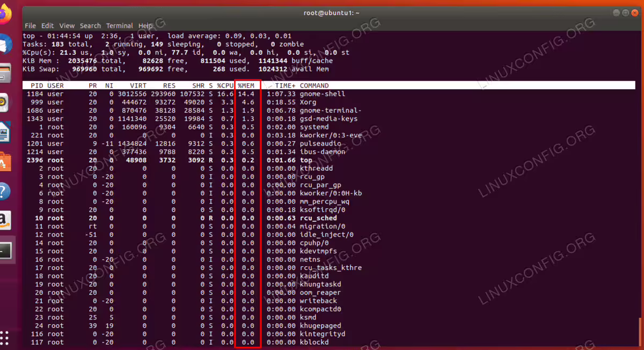Select the kblockd process name

click(x=314, y=342)
